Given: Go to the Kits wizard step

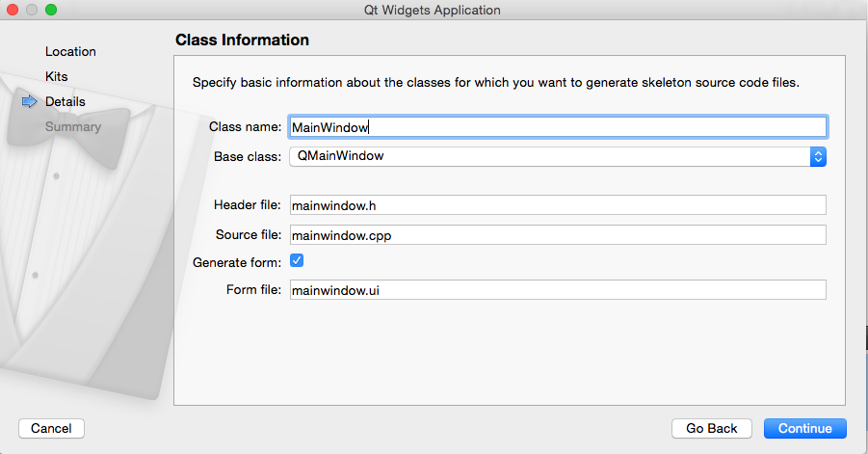Looking at the screenshot, I should [x=57, y=76].
